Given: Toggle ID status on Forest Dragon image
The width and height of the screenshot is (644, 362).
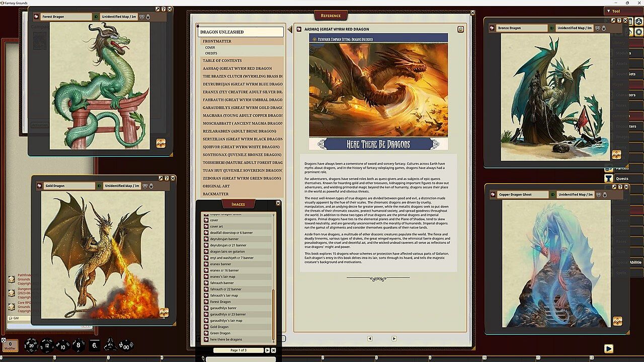Looking at the screenshot, I should click(96, 17).
